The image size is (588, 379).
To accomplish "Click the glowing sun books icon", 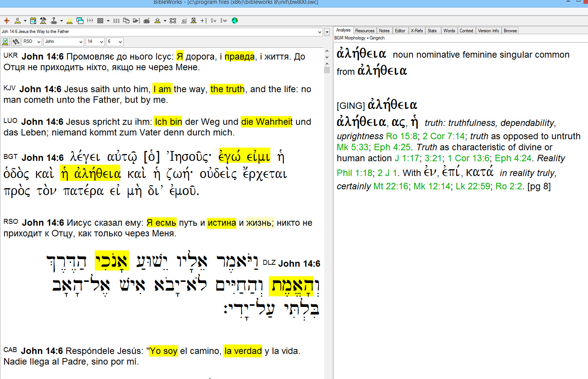I will [x=69, y=20].
